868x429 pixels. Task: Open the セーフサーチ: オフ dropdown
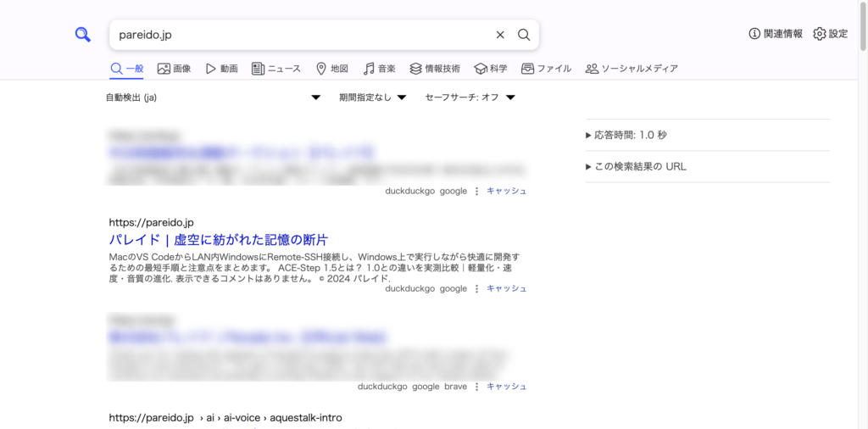pos(470,97)
